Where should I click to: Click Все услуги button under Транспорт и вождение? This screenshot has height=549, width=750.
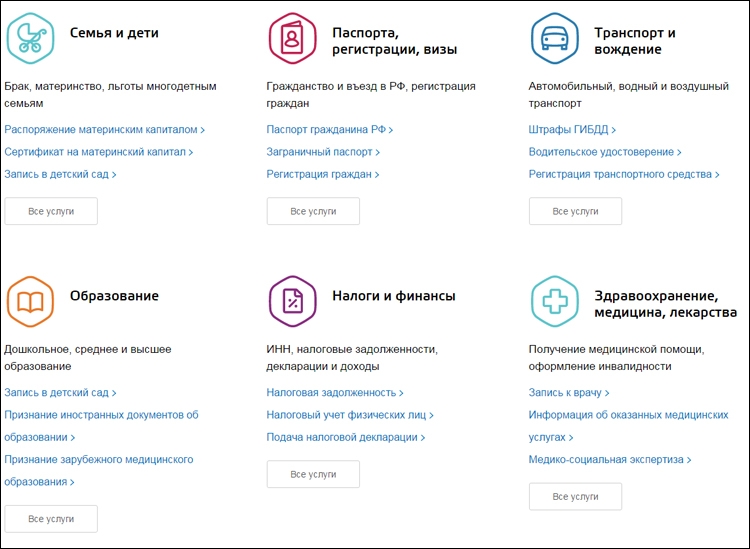[x=575, y=211]
